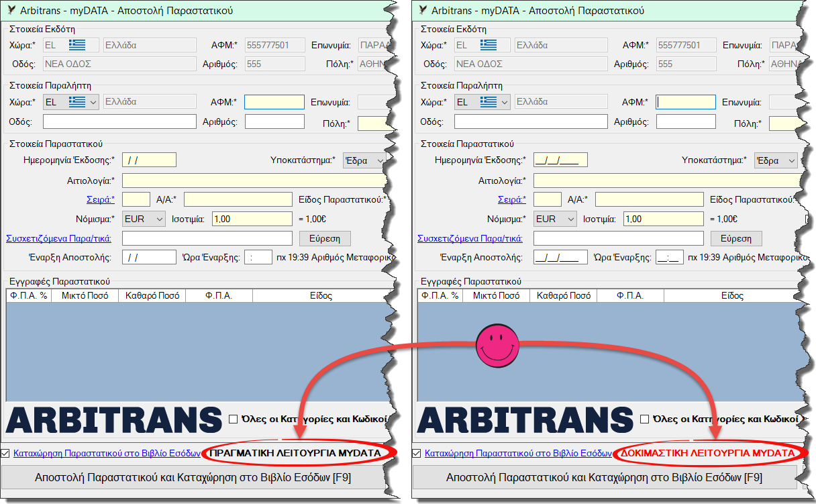The width and height of the screenshot is (816, 504).
Task: Click the issuer ΑΦΜ value 555777501 in left window
Action: point(274,46)
